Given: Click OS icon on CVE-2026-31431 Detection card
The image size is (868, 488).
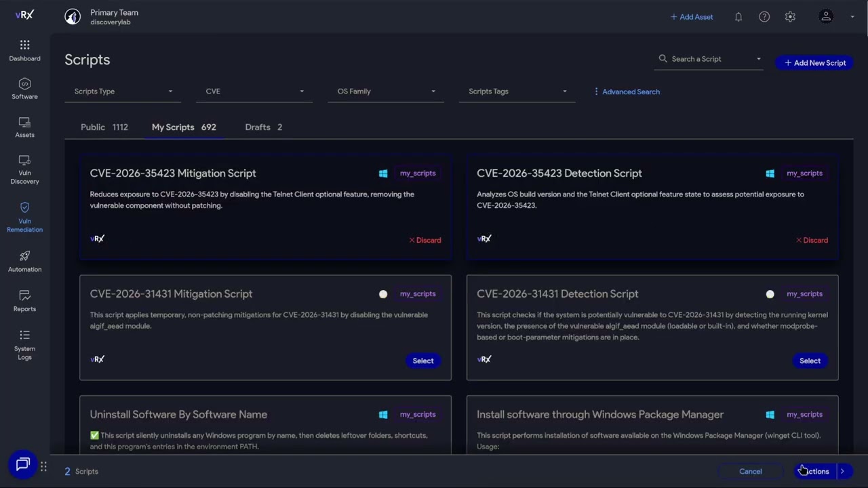Looking at the screenshot, I should [x=770, y=294].
